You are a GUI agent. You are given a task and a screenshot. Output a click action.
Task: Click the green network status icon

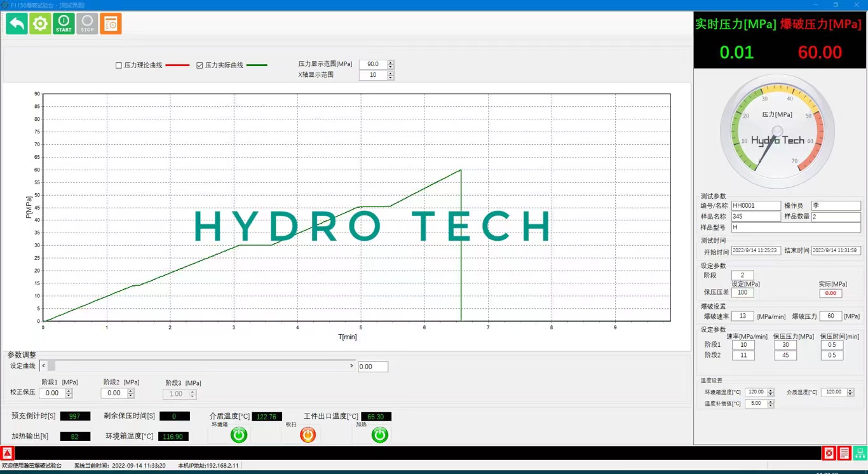coord(860,453)
